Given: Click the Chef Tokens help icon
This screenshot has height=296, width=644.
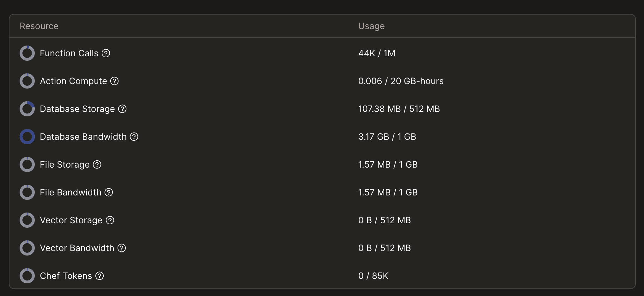Looking at the screenshot, I should pyautogui.click(x=100, y=276).
